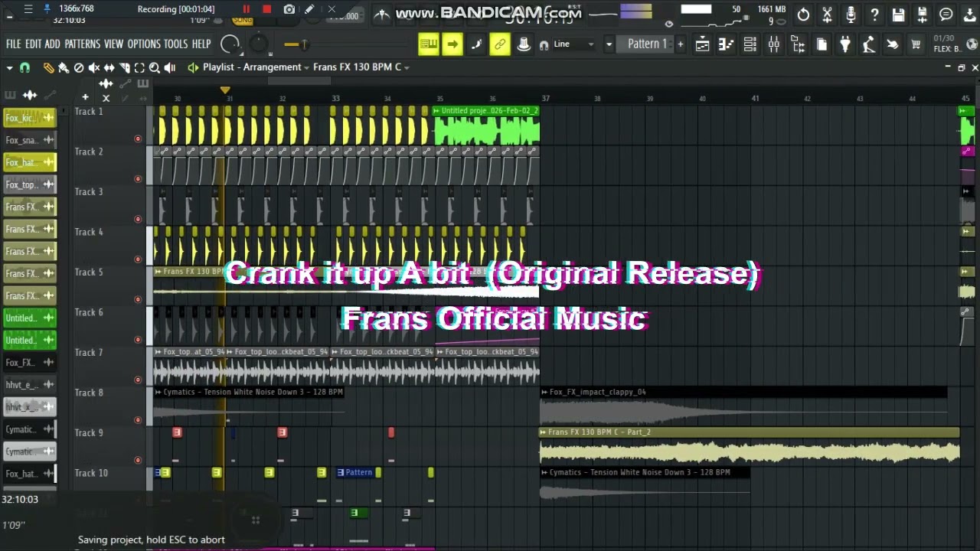Viewport: 980px width, 551px height.
Task: Open the PATTERNS menu
Action: [83, 44]
